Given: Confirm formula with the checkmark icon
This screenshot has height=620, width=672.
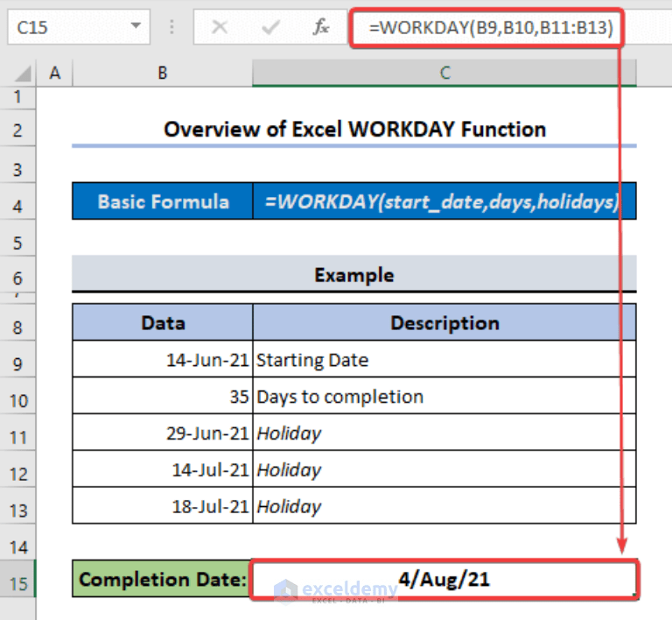Looking at the screenshot, I should pyautogui.click(x=271, y=27).
